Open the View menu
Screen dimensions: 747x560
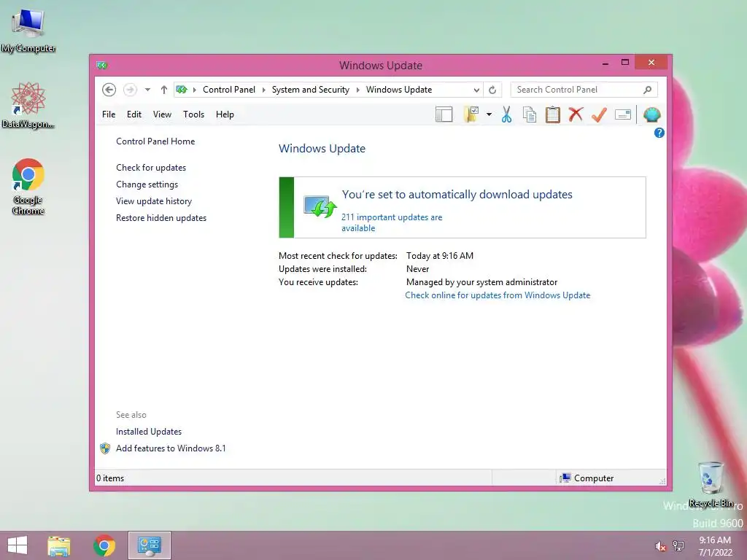162,114
